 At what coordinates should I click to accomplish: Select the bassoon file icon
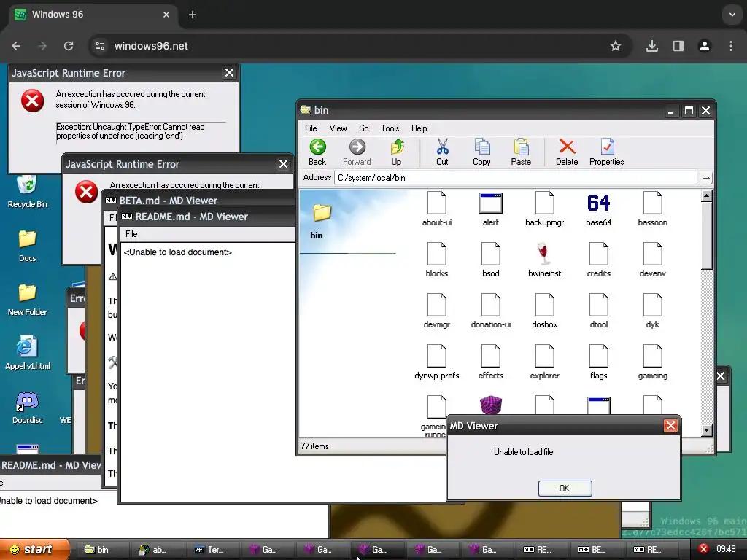tap(653, 203)
